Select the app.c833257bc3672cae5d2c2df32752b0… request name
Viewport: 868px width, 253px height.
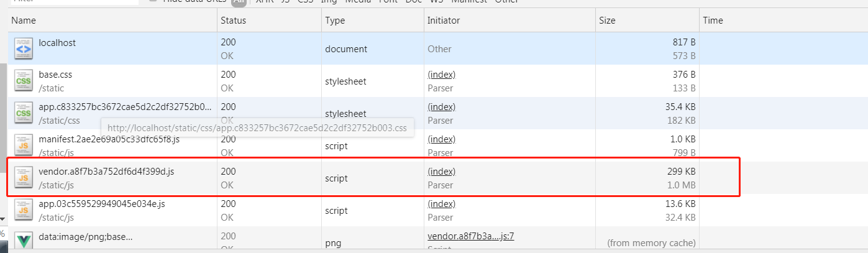[125, 107]
